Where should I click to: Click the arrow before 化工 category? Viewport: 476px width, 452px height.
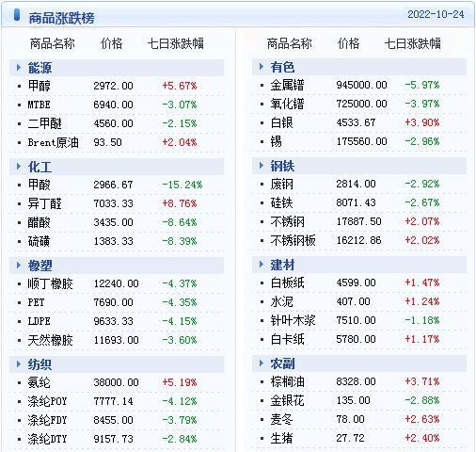(19, 166)
